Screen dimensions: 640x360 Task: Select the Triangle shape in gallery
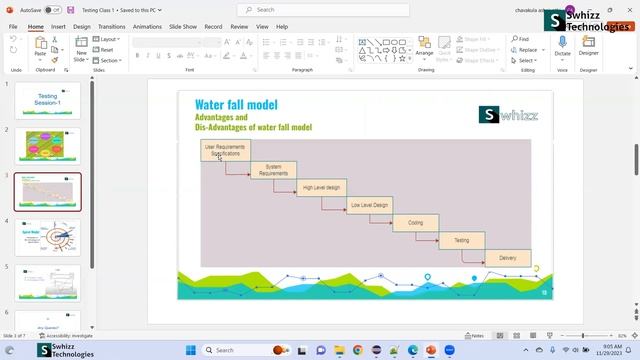click(362, 51)
